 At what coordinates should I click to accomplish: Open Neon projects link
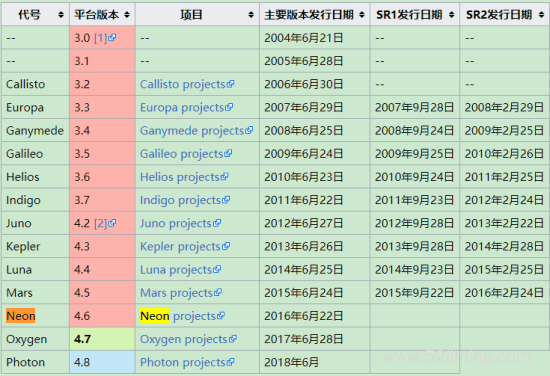[182, 316]
